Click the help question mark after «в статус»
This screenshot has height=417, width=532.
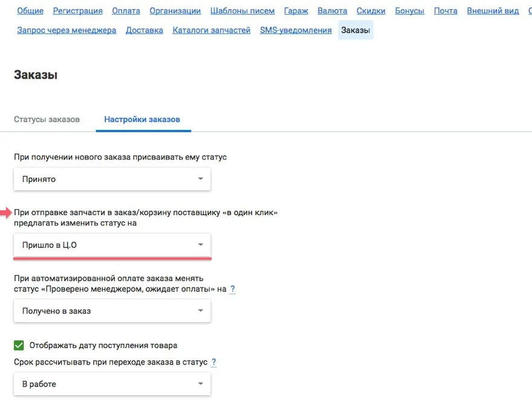(x=213, y=362)
